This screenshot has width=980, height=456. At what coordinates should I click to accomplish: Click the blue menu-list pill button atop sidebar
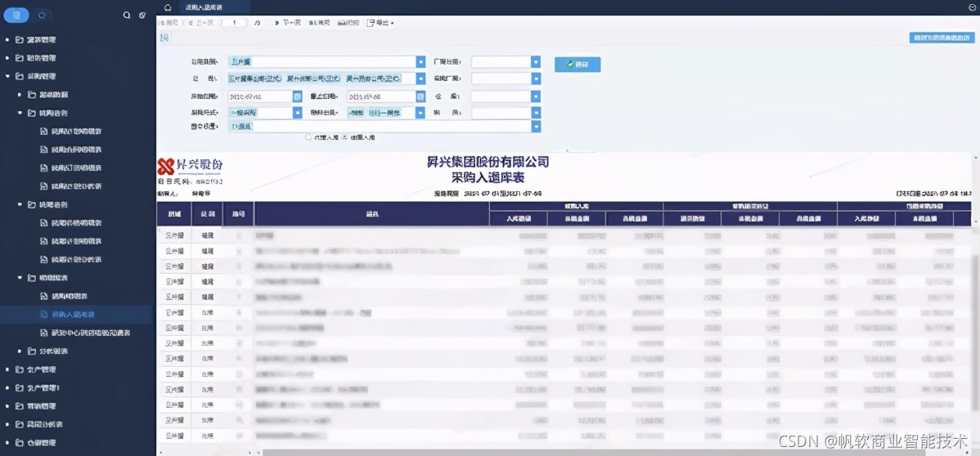[16, 15]
